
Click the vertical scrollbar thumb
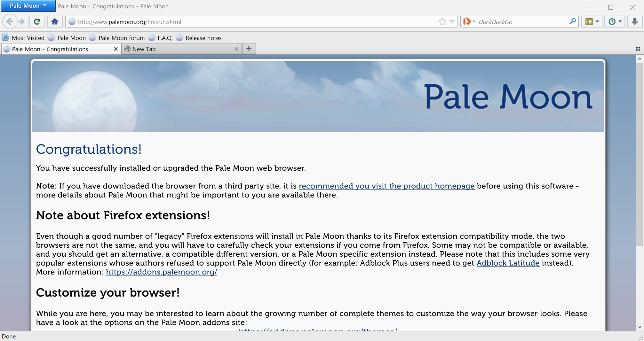pos(640,154)
